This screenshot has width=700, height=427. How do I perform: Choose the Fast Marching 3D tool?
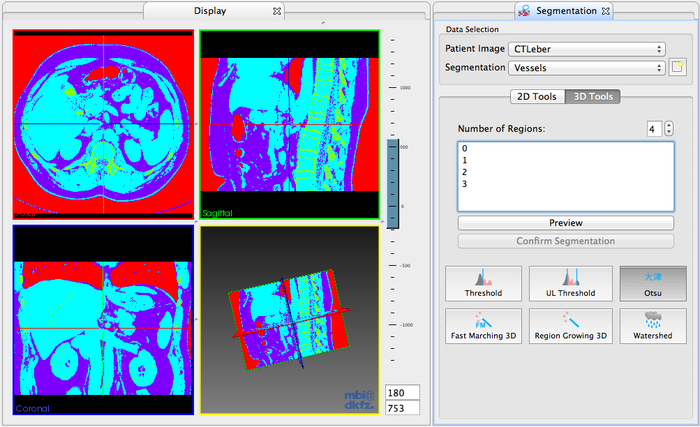(x=484, y=326)
